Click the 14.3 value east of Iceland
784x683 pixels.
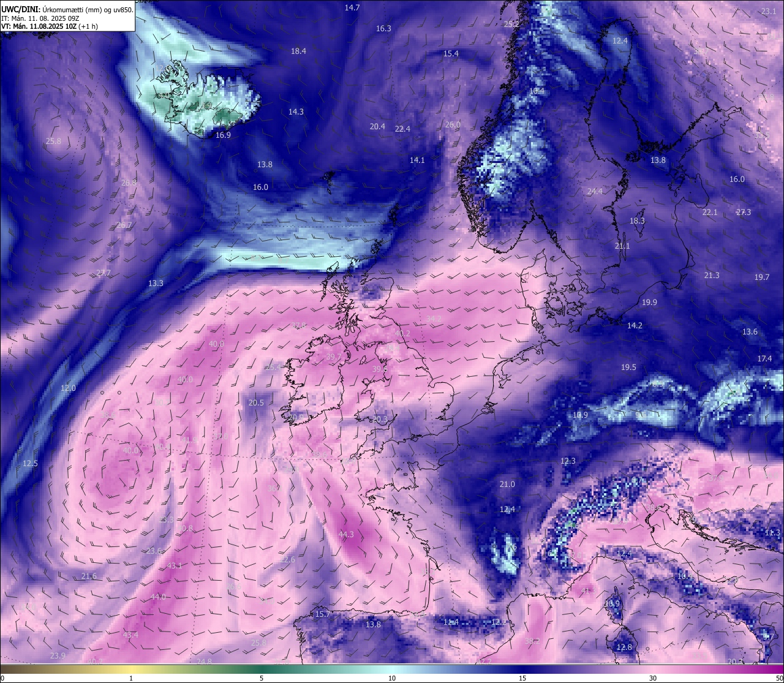point(296,112)
